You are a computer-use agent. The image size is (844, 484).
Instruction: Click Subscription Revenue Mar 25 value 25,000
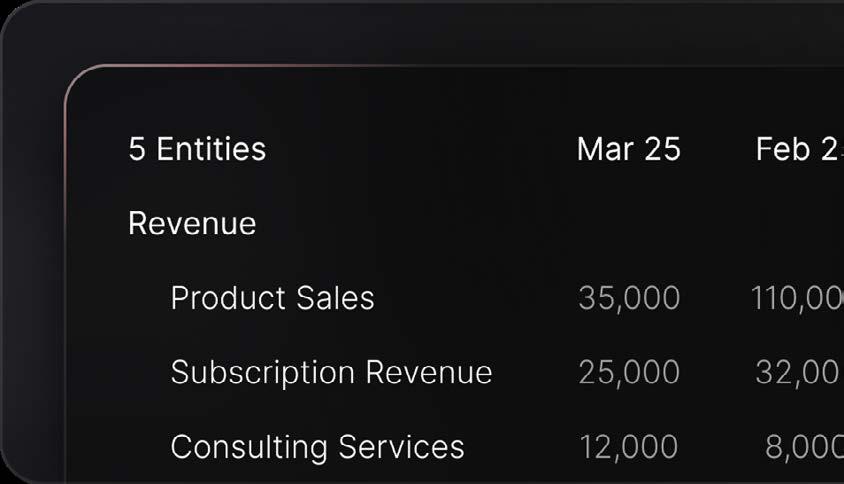point(629,373)
